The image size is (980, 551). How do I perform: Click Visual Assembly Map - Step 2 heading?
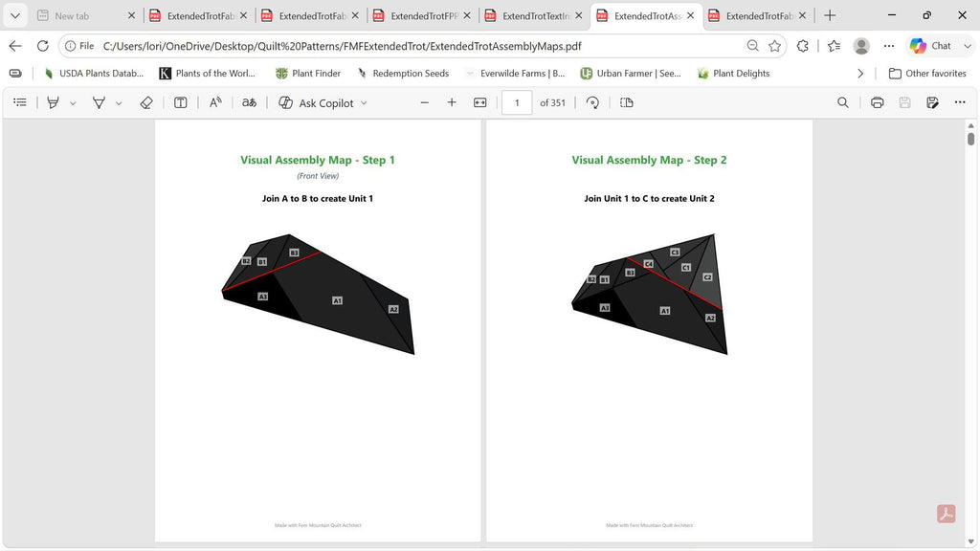(x=649, y=160)
